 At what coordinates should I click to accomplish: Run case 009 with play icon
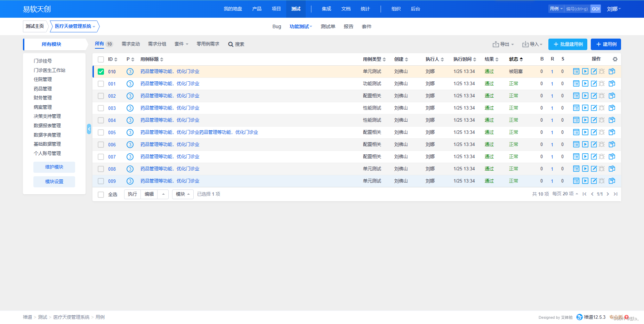point(585,181)
